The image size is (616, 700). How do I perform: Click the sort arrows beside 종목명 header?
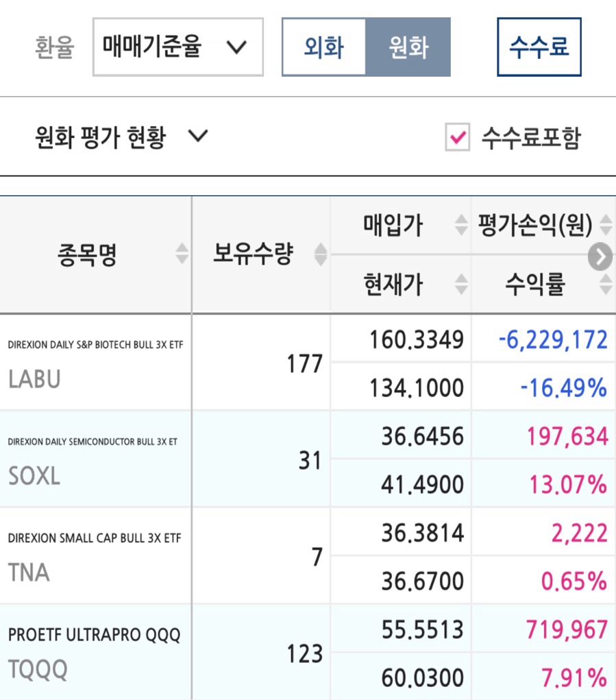[182, 254]
